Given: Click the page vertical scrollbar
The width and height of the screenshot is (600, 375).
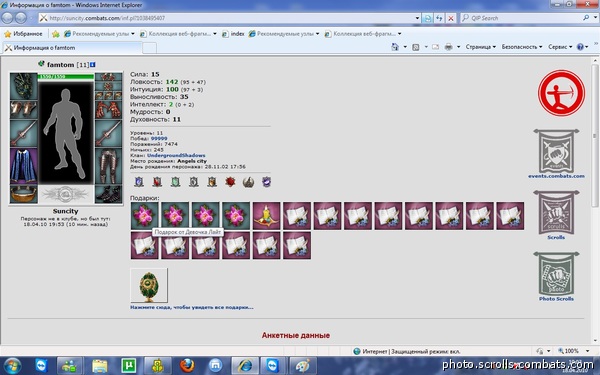Looking at the screenshot, I should pos(595,199).
